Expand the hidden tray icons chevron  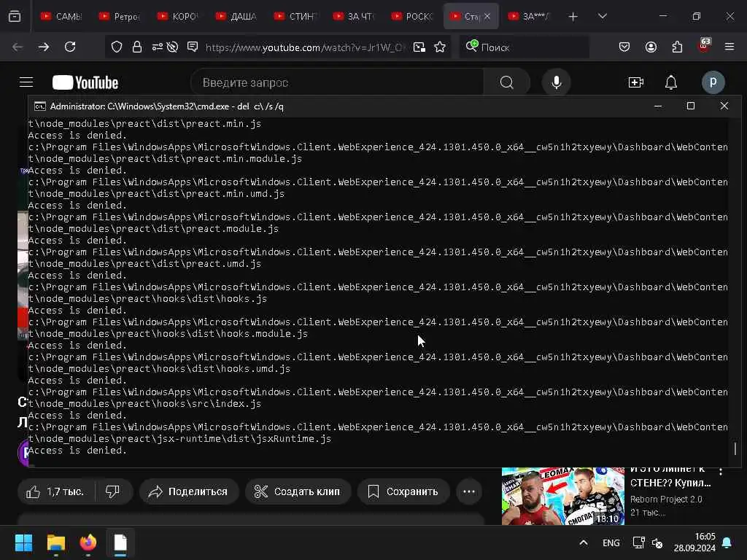(x=583, y=542)
